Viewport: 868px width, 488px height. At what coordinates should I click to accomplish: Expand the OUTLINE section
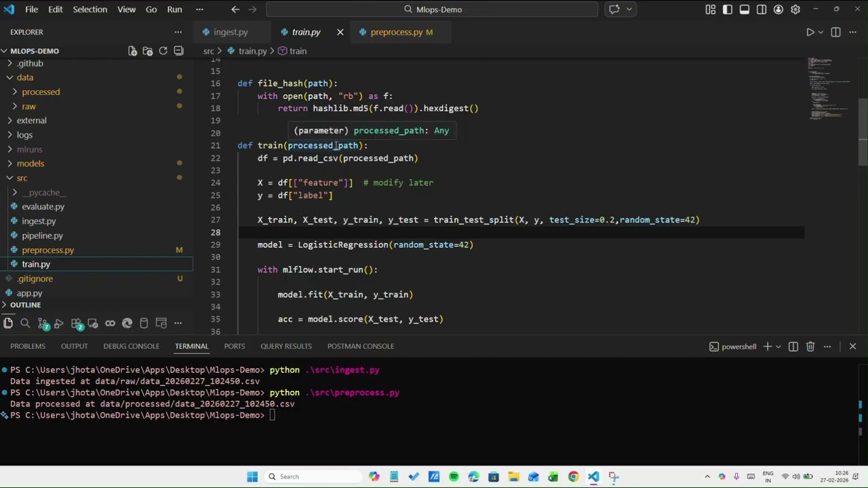(x=25, y=305)
